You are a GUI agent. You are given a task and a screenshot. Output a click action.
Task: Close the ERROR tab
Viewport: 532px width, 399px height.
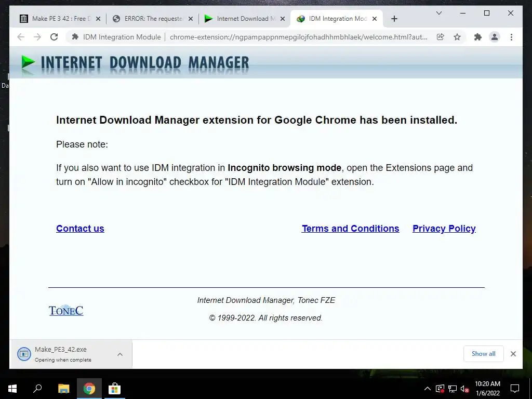pyautogui.click(x=191, y=19)
